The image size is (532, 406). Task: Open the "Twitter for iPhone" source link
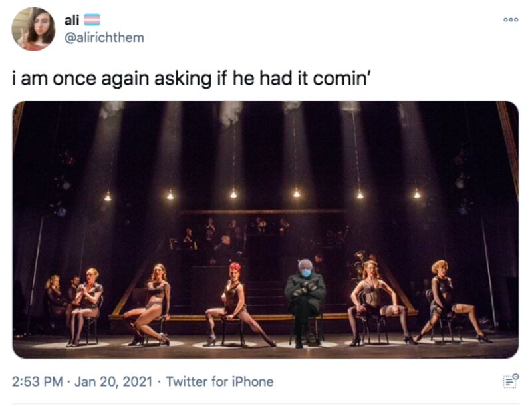219,382
